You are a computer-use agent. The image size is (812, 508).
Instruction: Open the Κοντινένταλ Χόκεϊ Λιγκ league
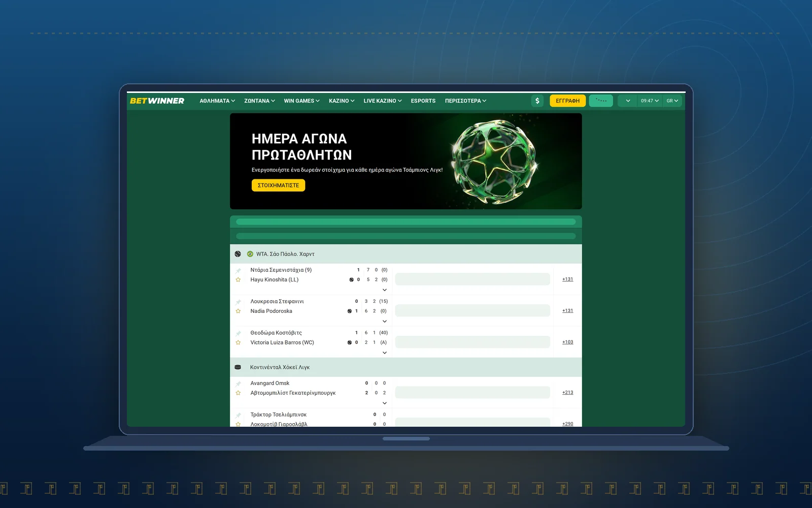(x=280, y=367)
